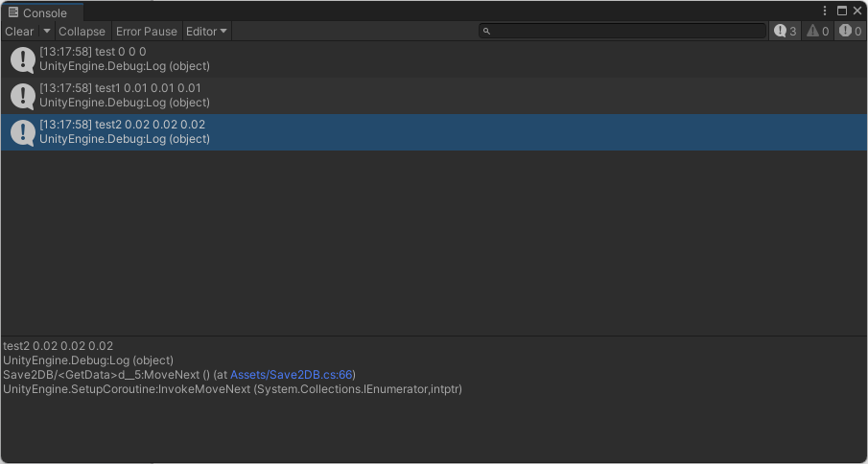This screenshot has height=464, width=868.
Task: Select the 'test2 0.02 0.02 0.02' log row
Action: 434,132
